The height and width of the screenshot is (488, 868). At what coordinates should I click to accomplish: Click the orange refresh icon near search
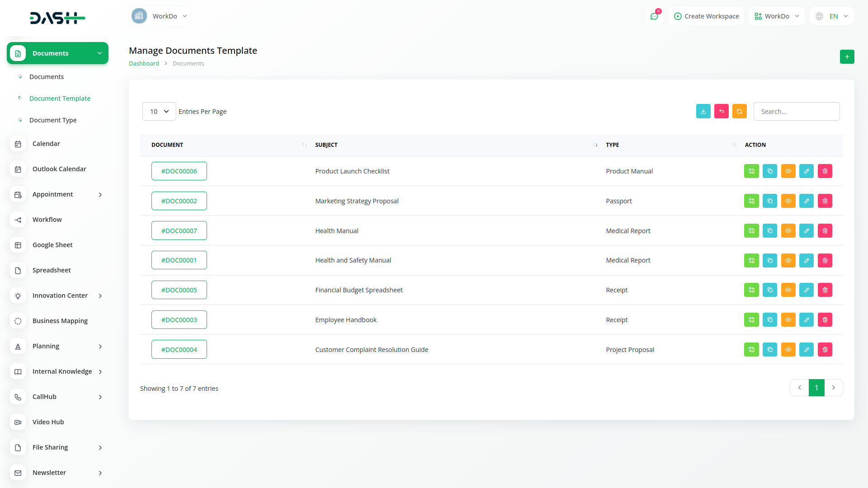739,111
